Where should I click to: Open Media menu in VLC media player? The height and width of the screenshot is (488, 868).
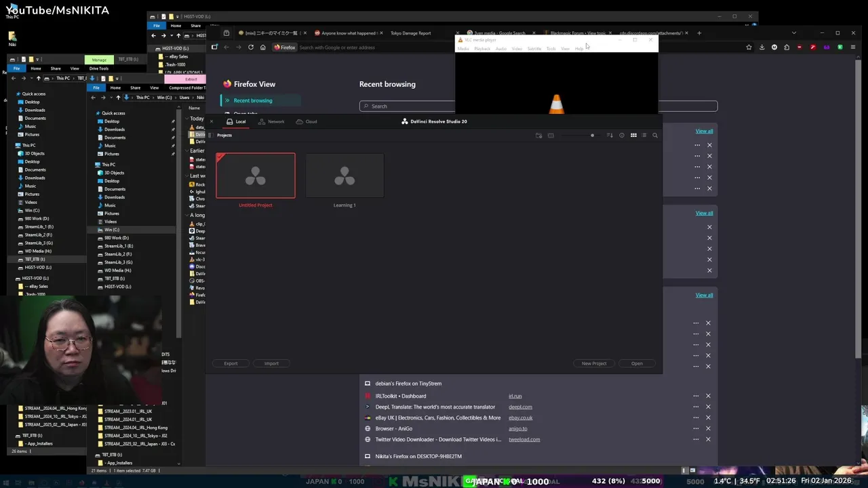[463, 49]
